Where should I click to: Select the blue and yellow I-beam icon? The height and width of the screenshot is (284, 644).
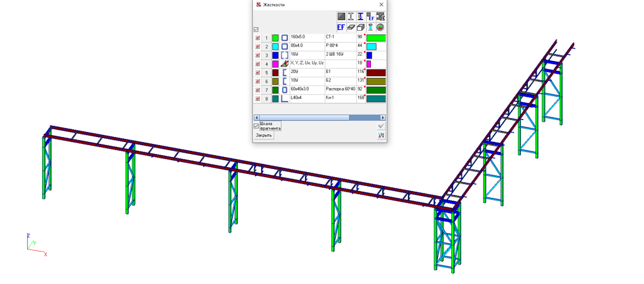pos(361,16)
